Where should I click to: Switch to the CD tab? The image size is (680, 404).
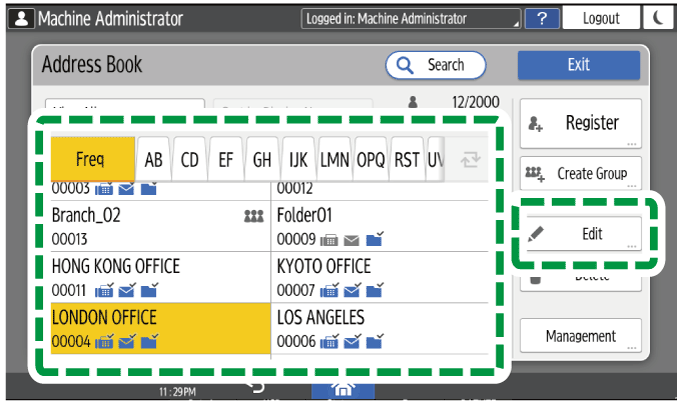click(x=190, y=160)
